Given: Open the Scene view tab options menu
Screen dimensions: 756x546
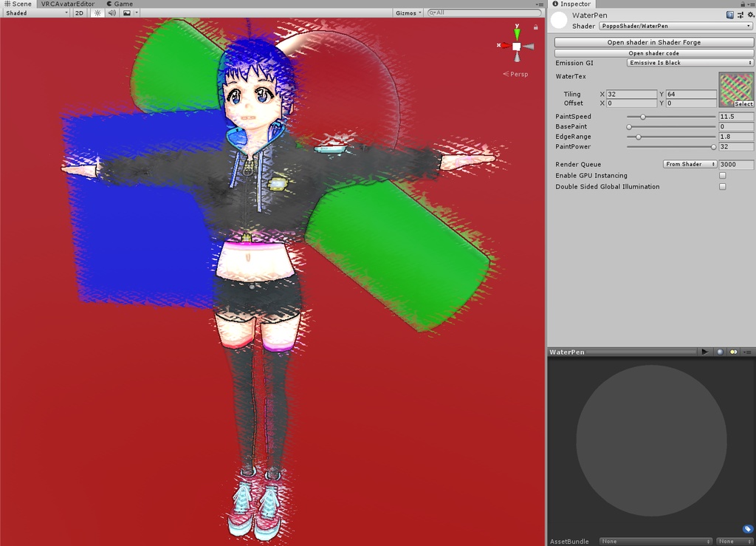Looking at the screenshot, I should (540, 4).
